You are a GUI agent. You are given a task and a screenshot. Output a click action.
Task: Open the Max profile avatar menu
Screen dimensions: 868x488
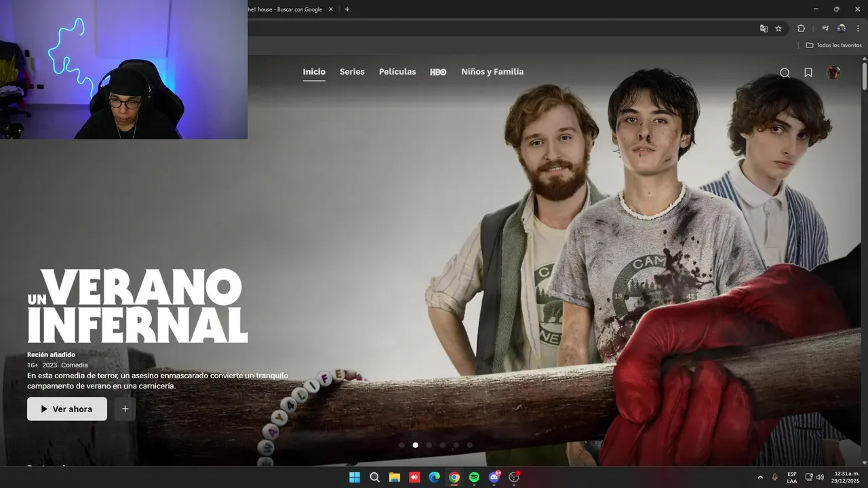[833, 73]
